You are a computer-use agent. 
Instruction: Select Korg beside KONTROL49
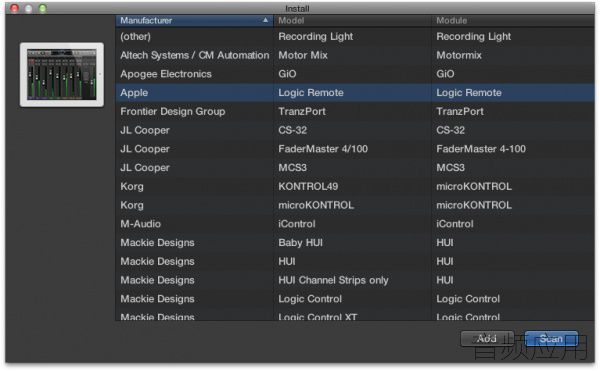(132, 187)
